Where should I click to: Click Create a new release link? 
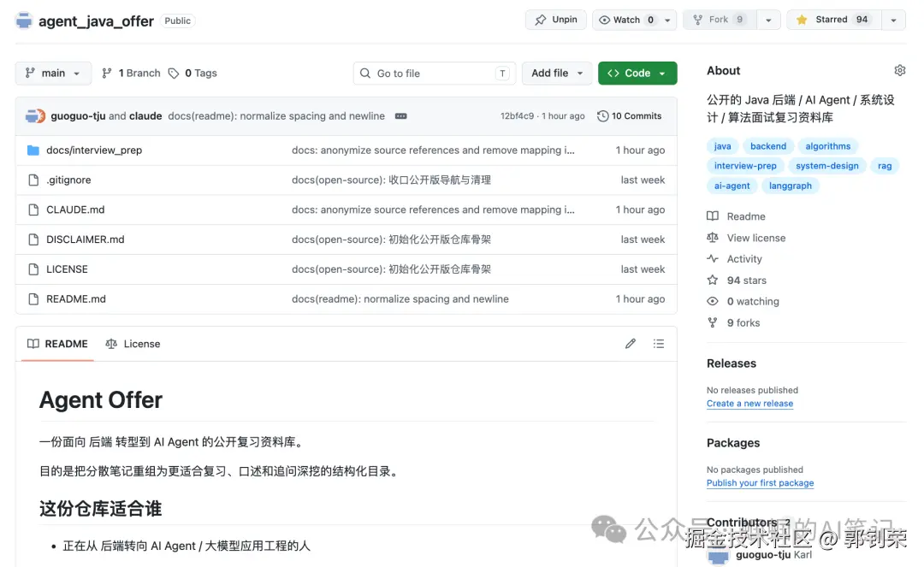749,404
